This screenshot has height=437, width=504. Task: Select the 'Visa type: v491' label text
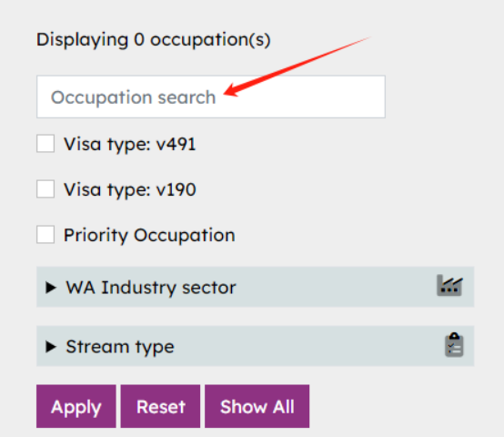(129, 144)
